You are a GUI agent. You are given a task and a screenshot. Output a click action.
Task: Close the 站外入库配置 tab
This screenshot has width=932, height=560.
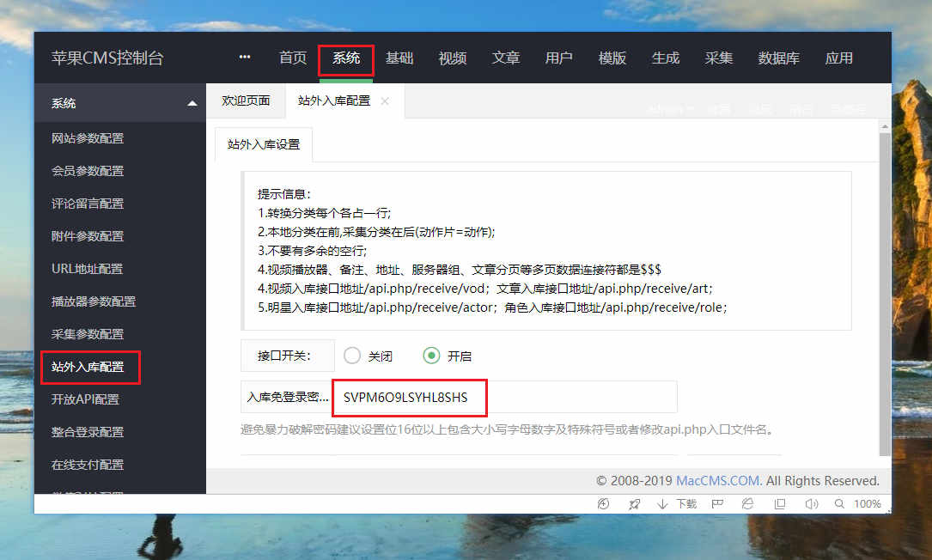[x=385, y=101]
